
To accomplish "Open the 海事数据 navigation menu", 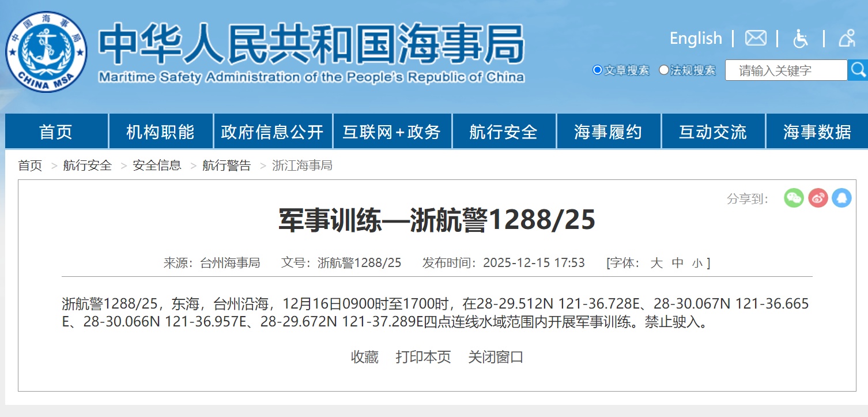I will [x=817, y=132].
